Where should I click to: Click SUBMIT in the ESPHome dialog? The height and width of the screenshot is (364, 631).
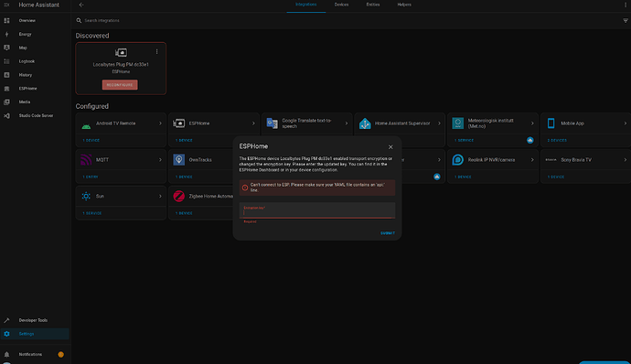point(388,233)
